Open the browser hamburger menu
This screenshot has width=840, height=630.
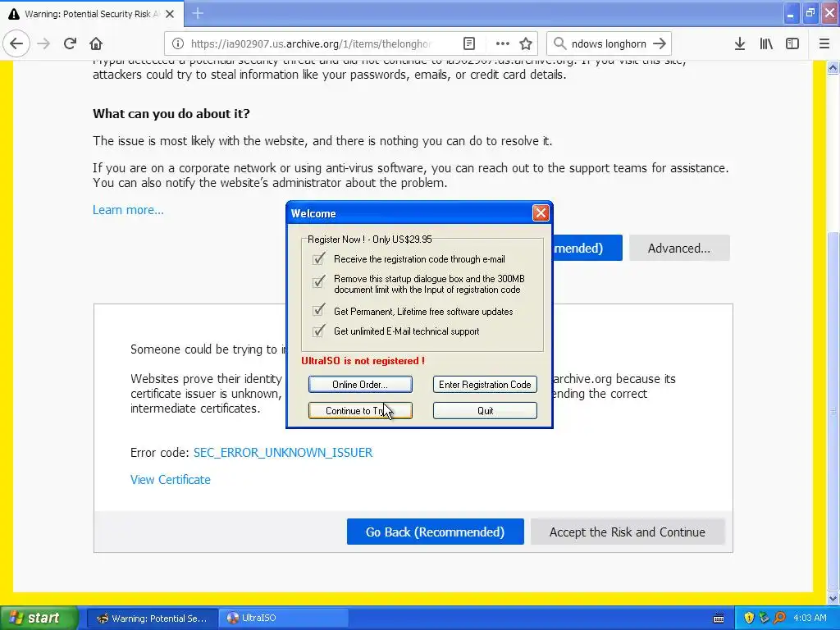click(x=824, y=43)
